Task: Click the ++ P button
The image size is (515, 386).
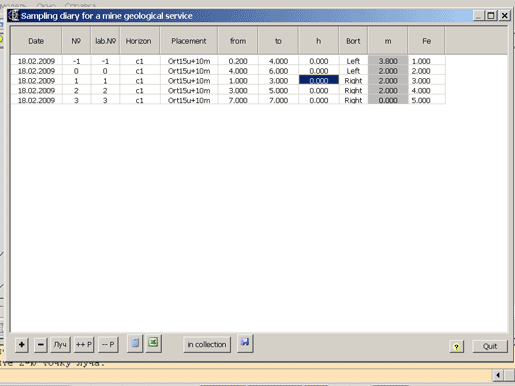Action: tap(84, 344)
